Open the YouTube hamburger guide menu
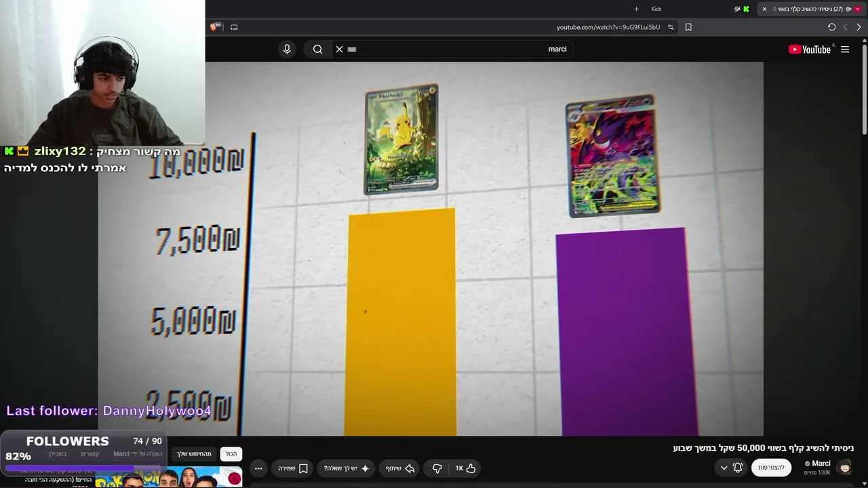This screenshot has width=868, height=488. tap(845, 49)
